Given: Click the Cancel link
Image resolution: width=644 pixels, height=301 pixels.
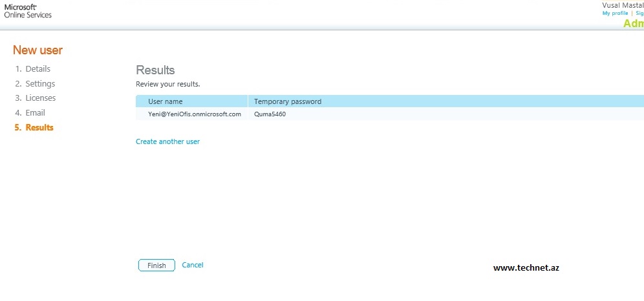Looking at the screenshot, I should 193,265.
